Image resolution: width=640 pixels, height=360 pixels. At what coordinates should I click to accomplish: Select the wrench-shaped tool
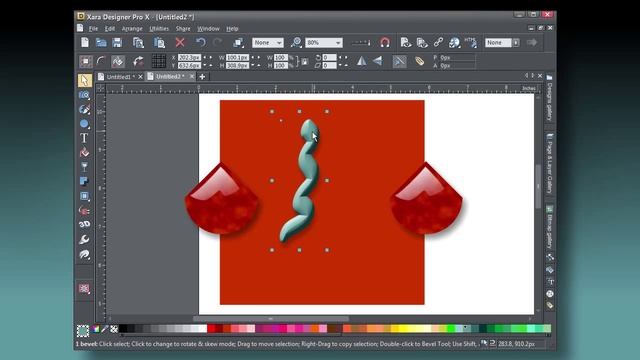84,239
